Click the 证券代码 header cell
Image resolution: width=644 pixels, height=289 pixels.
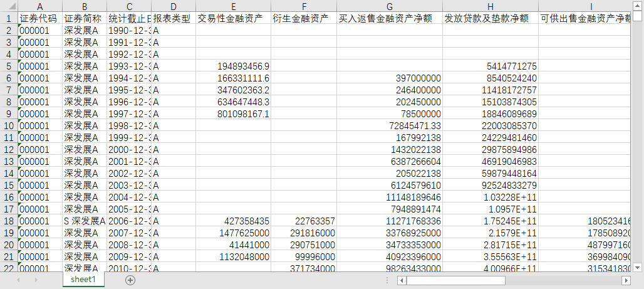point(40,19)
